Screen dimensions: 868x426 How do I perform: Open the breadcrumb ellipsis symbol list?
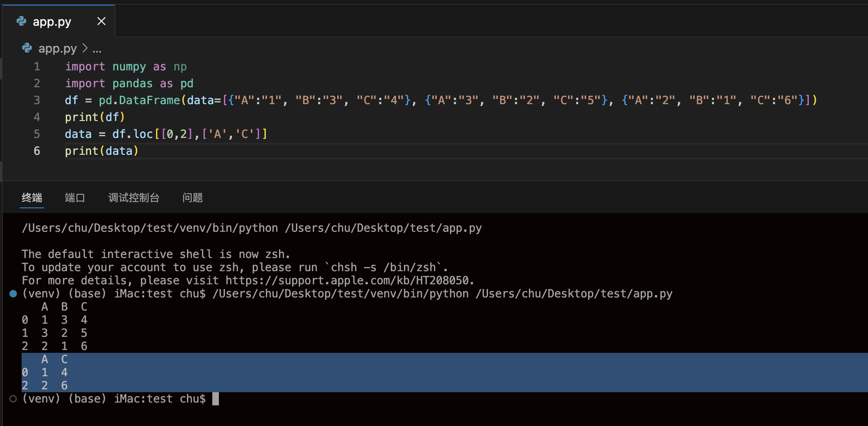click(x=97, y=49)
